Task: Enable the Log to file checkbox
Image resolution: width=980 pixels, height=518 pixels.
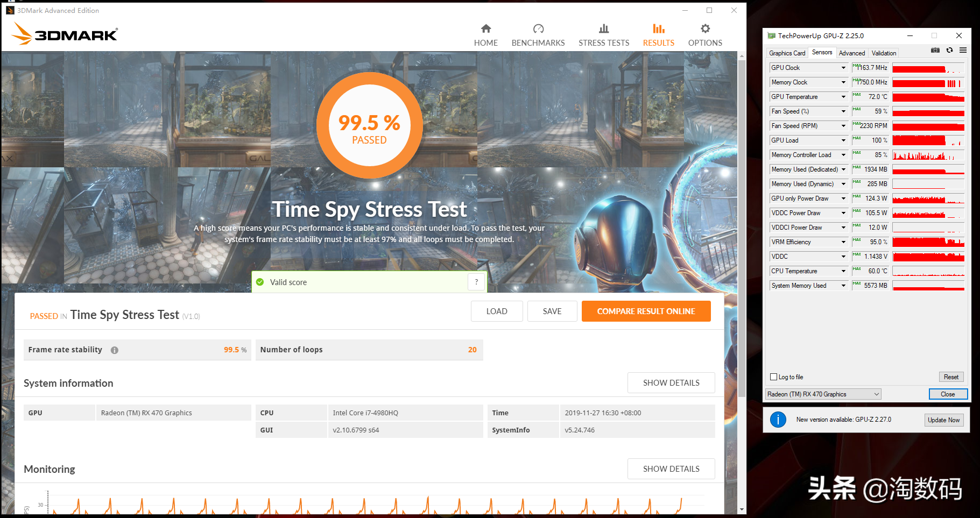Action: coord(773,377)
